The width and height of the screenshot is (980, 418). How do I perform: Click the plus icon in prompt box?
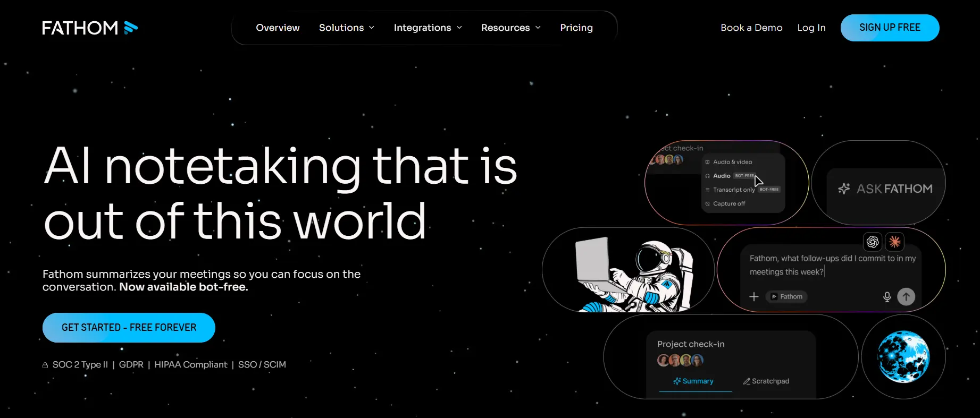pos(754,297)
